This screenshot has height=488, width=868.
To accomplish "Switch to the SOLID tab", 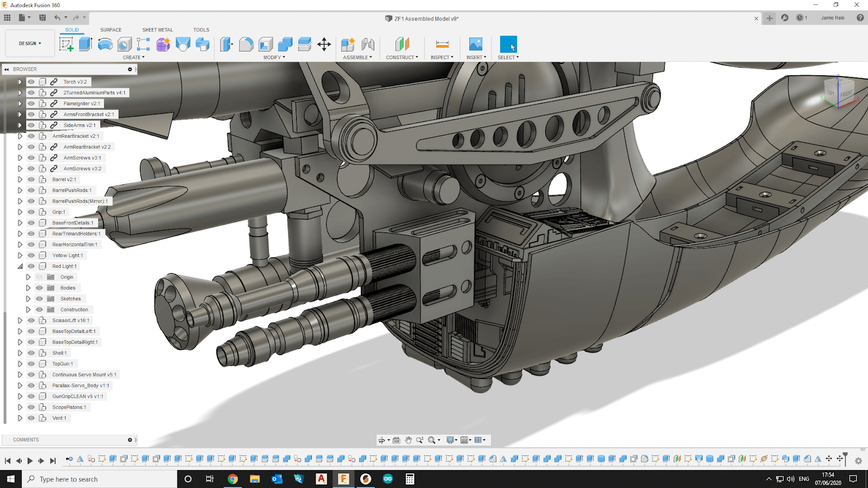I will (x=72, y=30).
